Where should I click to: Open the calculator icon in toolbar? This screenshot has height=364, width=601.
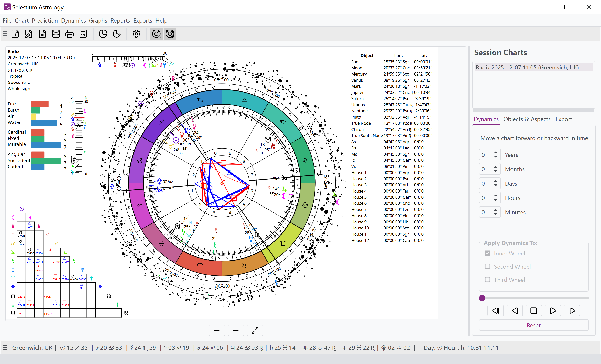[x=83, y=34]
